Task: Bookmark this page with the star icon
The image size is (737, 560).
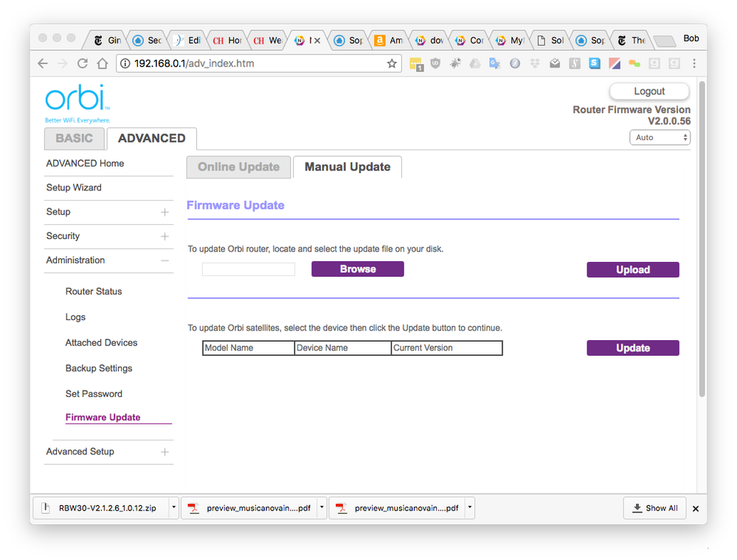Action: click(x=392, y=63)
